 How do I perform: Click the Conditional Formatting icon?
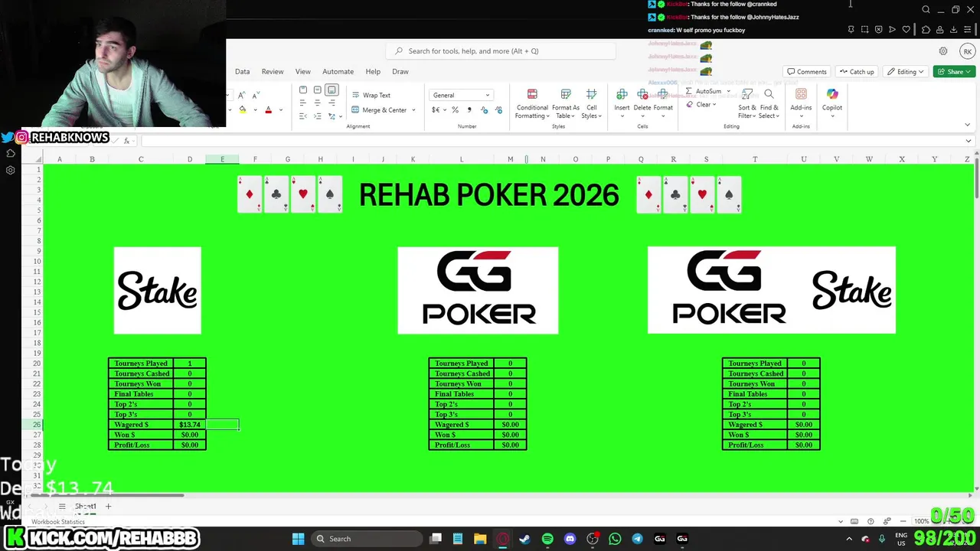(x=532, y=94)
